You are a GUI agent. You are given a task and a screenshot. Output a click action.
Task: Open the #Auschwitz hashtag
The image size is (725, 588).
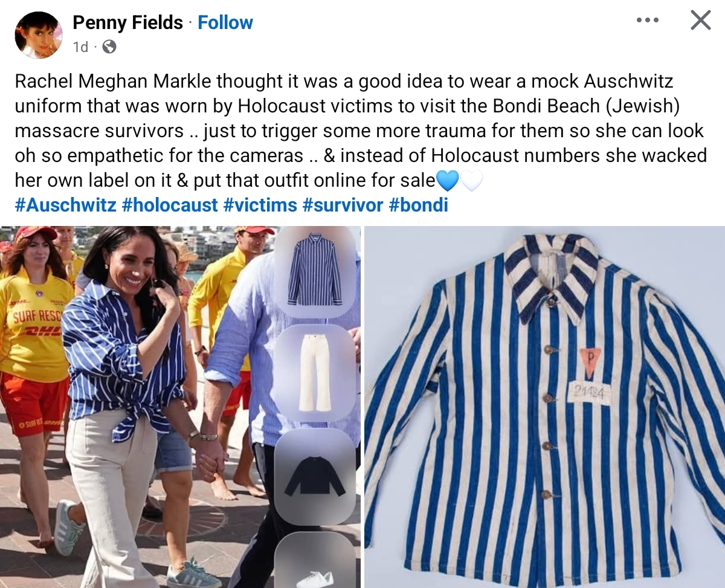(x=65, y=205)
